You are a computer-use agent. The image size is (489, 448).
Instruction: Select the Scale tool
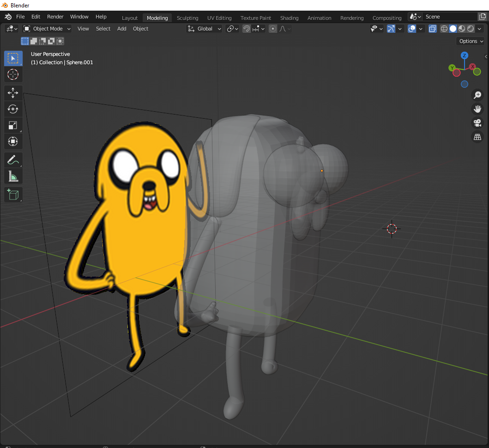click(x=13, y=126)
